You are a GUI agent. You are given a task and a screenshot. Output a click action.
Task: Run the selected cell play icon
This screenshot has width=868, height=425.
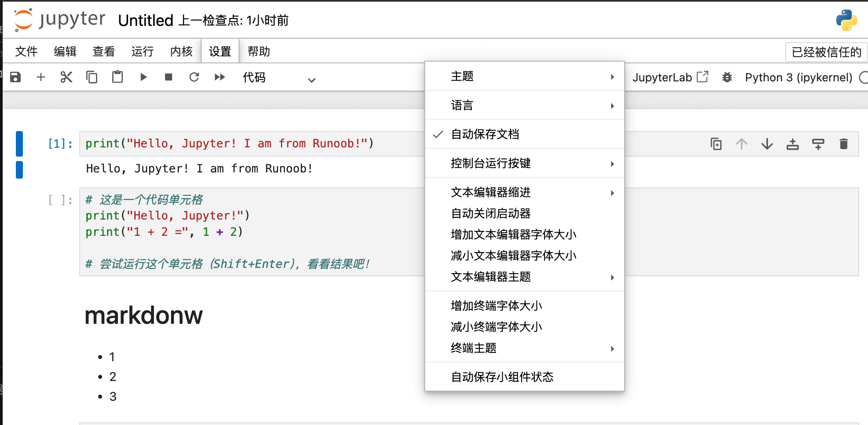point(143,77)
